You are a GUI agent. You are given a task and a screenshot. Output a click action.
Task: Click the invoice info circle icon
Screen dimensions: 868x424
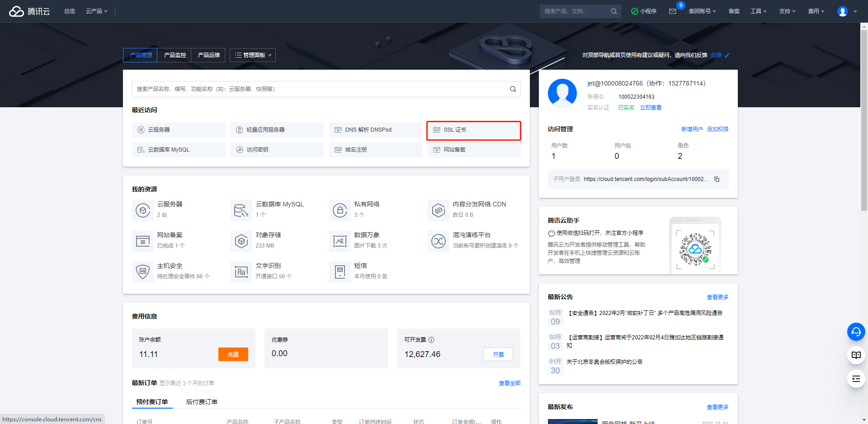(x=431, y=340)
